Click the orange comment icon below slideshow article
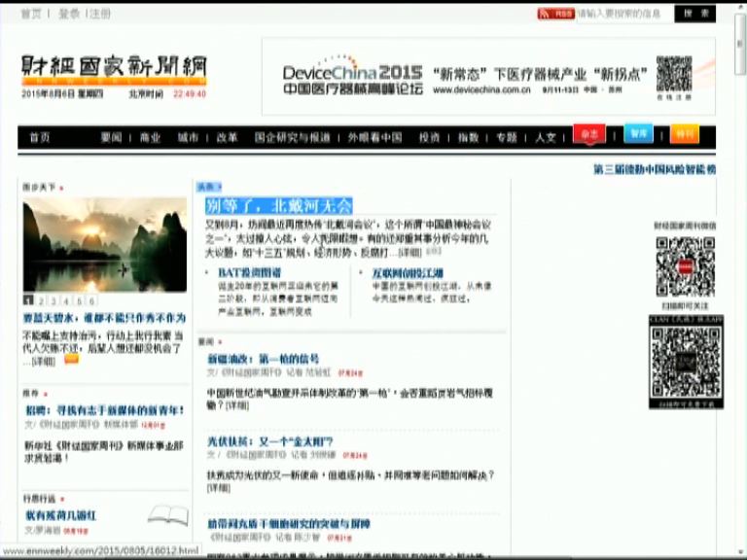This screenshot has width=747, height=560. 71,360
